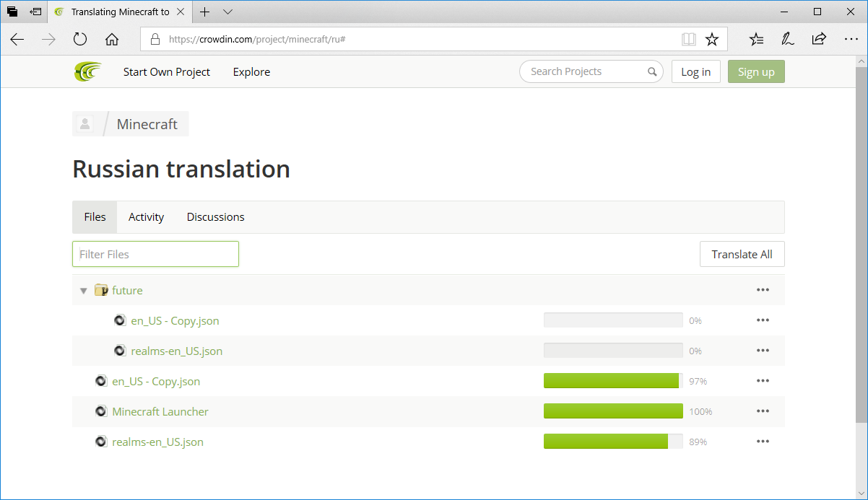Open Edge reading view icon
The height and width of the screenshot is (500, 868).
pos(689,40)
